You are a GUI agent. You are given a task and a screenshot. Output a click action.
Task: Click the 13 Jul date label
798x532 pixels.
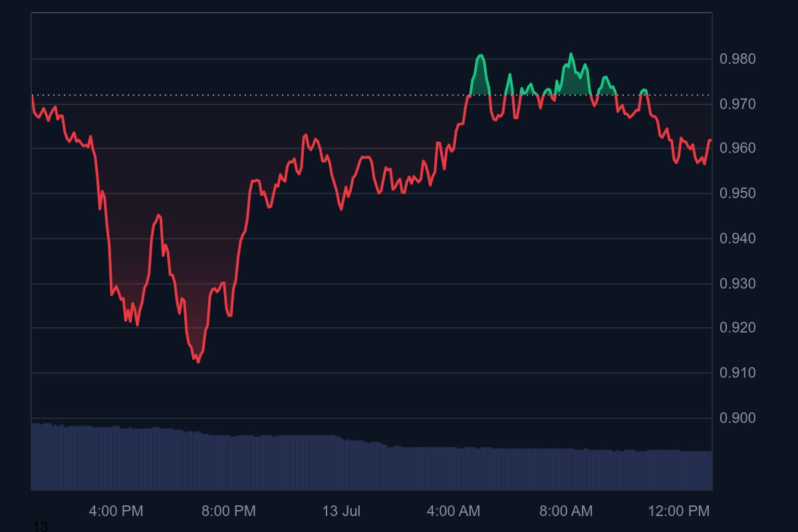(x=341, y=511)
